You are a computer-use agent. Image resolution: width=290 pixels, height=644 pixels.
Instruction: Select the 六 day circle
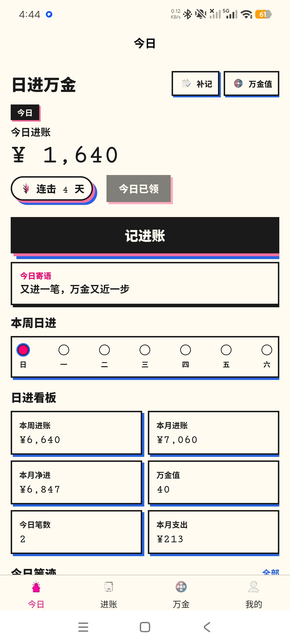(x=267, y=350)
